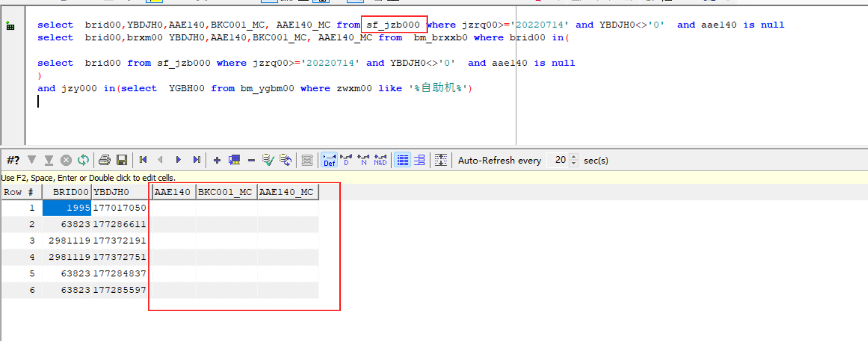Viewport: 868px width, 341px height.
Task: Click the row height adjust icon
Action: 441,160
